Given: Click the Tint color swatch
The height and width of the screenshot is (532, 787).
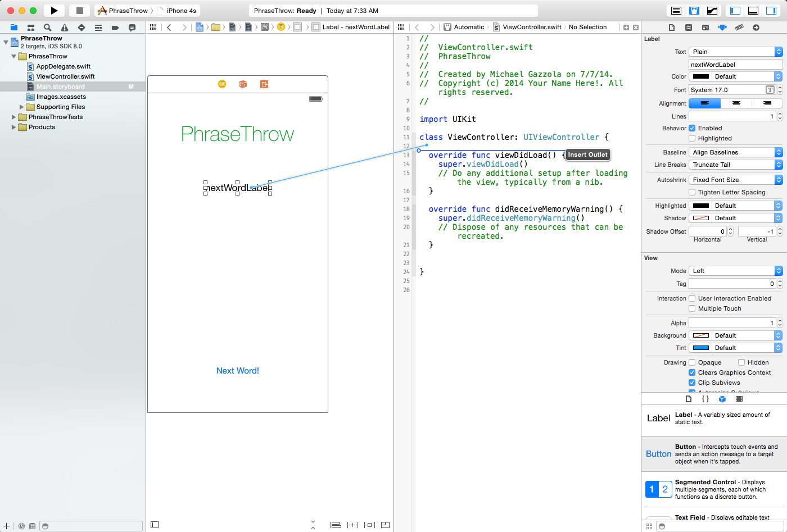Looking at the screenshot, I should 700,348.
